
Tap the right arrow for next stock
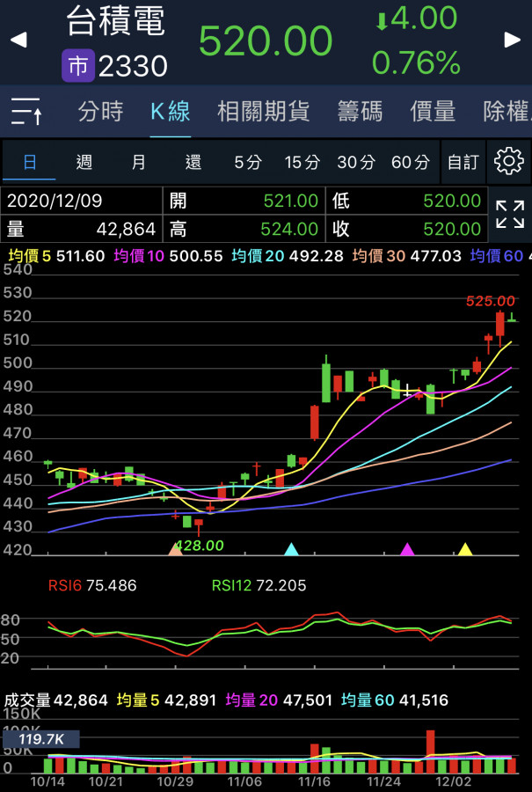[x=513, y=40]
